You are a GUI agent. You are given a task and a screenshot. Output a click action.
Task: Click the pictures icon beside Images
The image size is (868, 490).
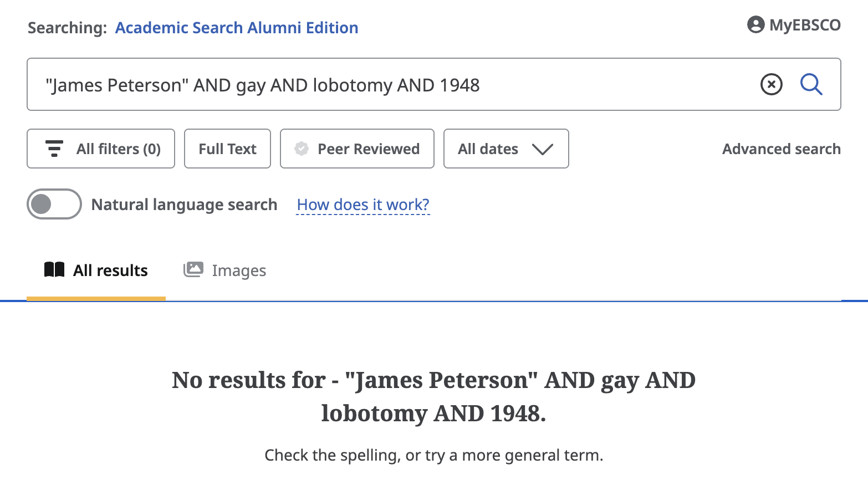[x=193, y=270]
